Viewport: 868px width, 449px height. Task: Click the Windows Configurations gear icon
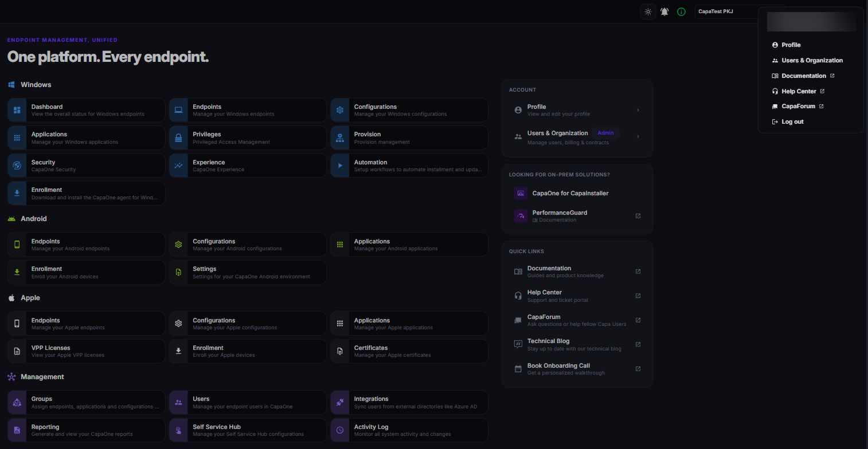(340, 110)
